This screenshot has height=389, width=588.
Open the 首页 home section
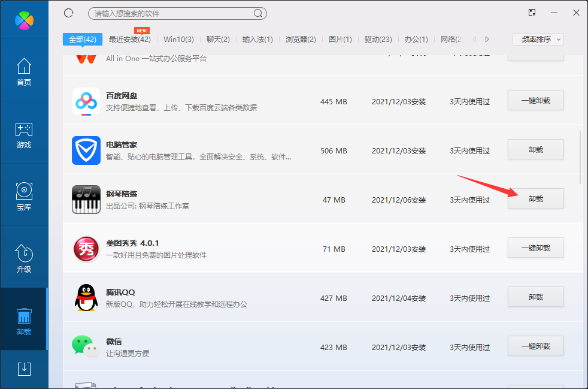24,72
